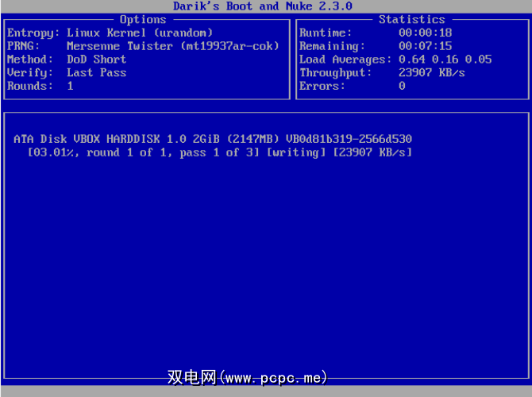Click the Method value 'DoD Short'

[96, 60]
